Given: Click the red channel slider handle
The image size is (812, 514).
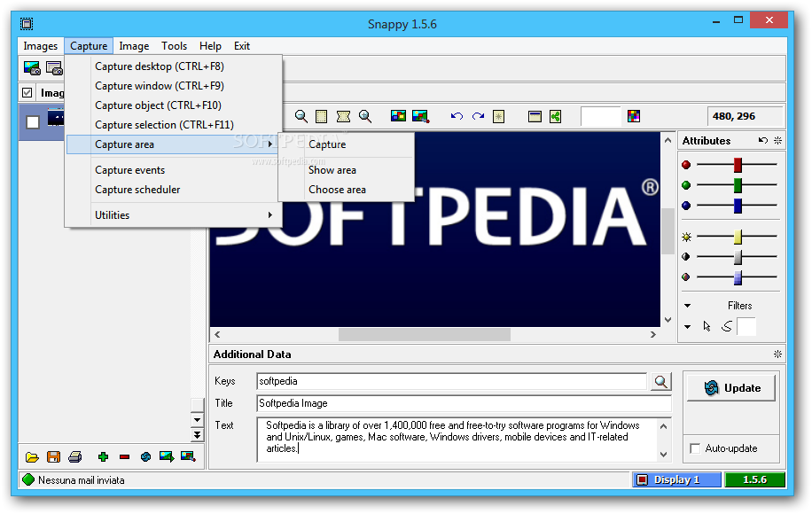Looking at the screenshot, I should pos(738,165).
